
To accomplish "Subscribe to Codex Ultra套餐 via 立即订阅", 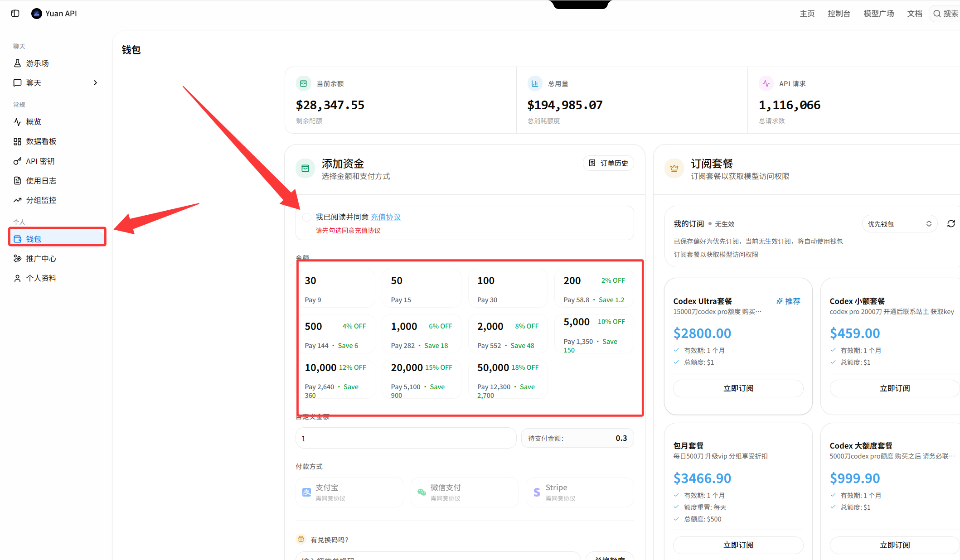I will [x=738, y=388].
